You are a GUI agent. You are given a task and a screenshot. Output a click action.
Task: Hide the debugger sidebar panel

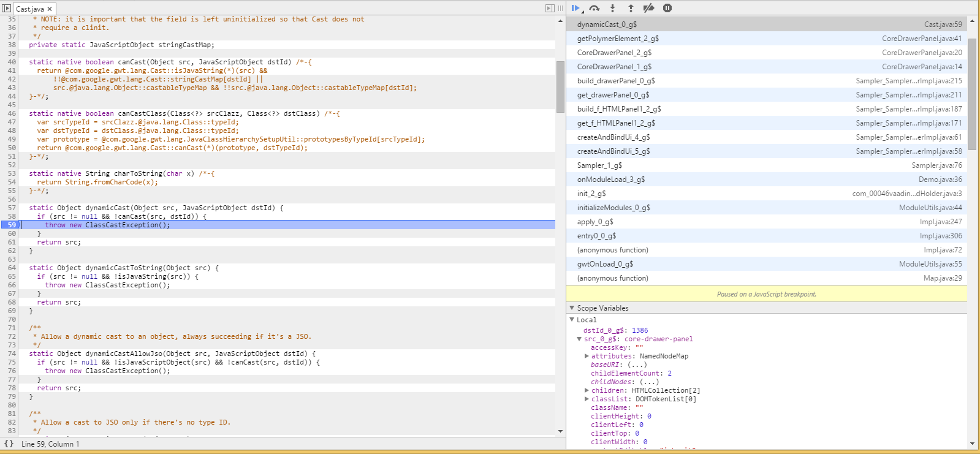[x=550, y=8]
